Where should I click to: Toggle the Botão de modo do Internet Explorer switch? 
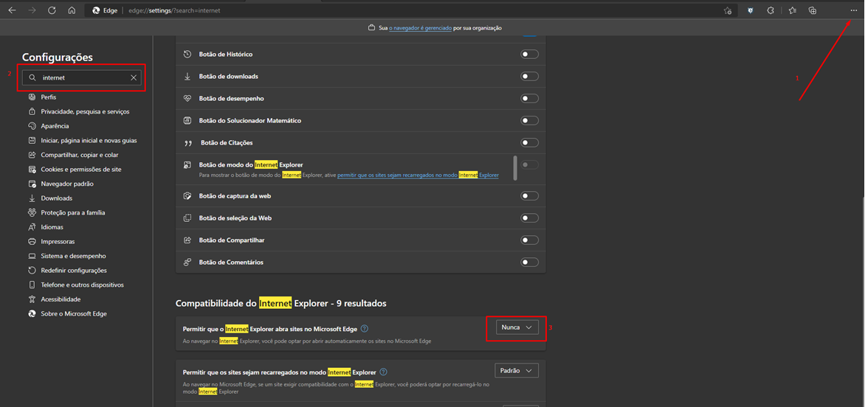[529, 165]
